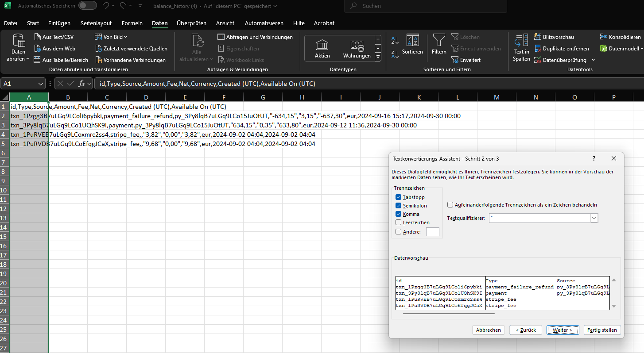Uncheck the Tabstopp delimiter checkbox

pyautogui.click(x=399, y=197)
